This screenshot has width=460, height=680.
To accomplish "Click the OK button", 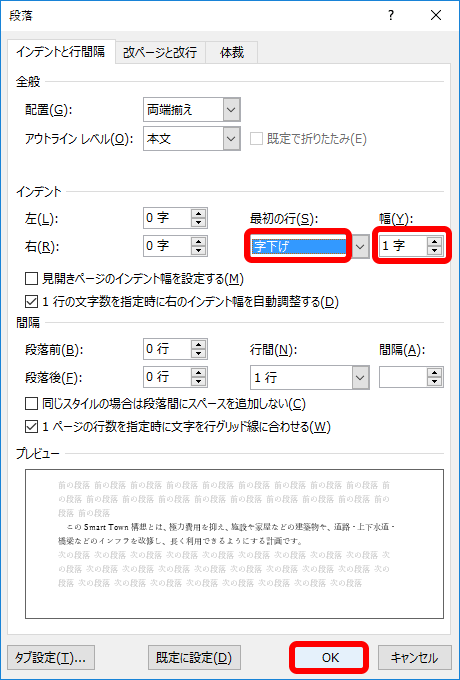I will coord(330,658).
